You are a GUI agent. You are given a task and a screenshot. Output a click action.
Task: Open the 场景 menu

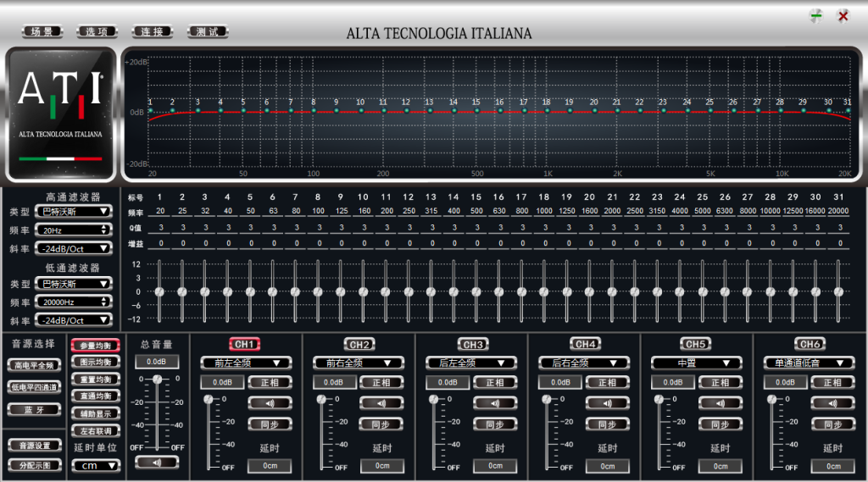click(x=42, y=31)
